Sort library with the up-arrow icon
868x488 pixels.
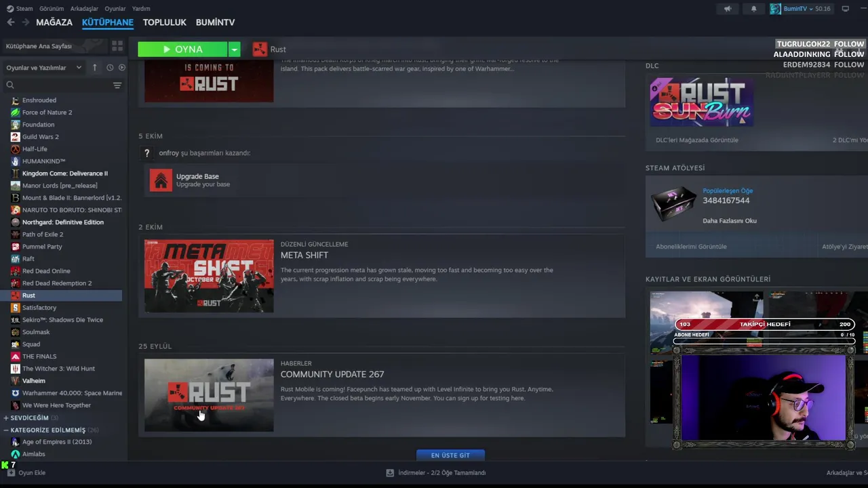tap(94, 67)
